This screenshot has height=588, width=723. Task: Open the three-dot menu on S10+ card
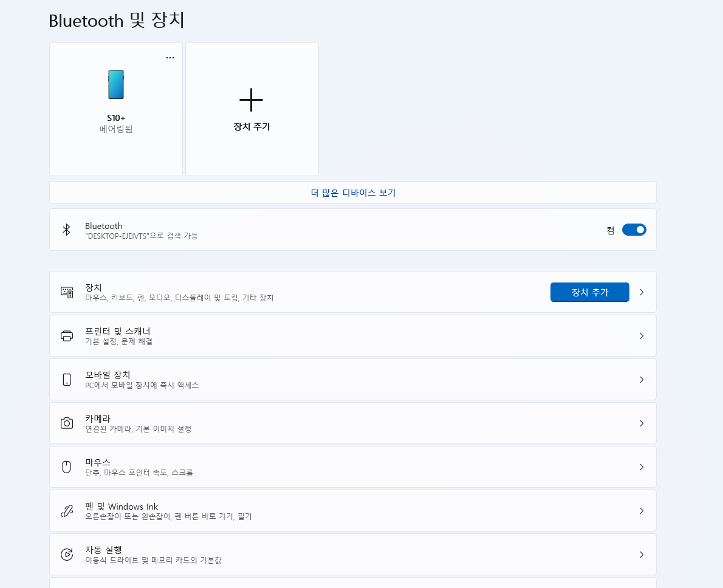coord(170,58)
